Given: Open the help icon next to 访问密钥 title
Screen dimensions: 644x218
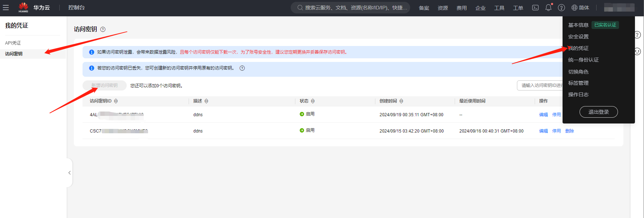Looking at the screenshot, I should click(103, 29).
